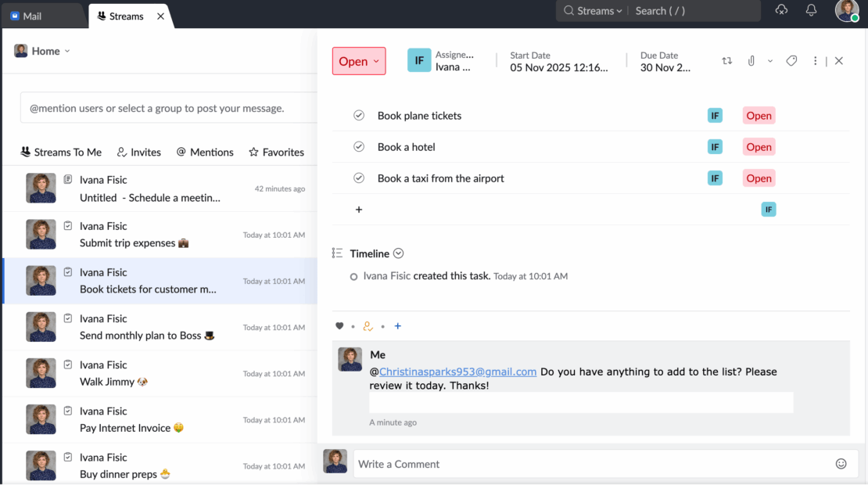868x485 pixels.
Task: Switch to the Mail tab
Action: pos(31,15)
